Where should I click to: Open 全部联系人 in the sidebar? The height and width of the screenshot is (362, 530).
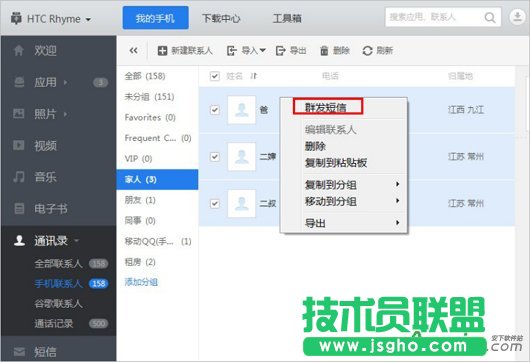tap(58, 263)
